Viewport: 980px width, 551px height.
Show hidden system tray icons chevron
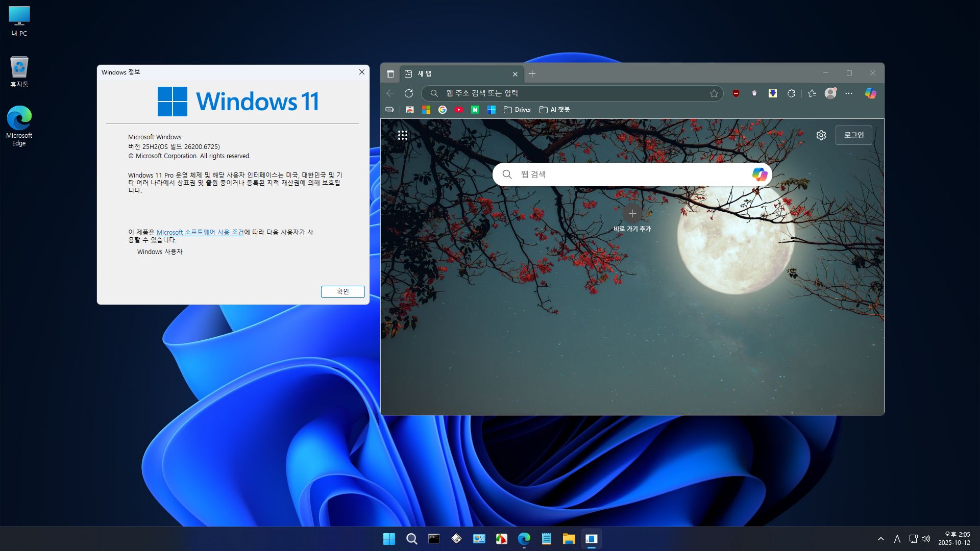pos(880,539)
